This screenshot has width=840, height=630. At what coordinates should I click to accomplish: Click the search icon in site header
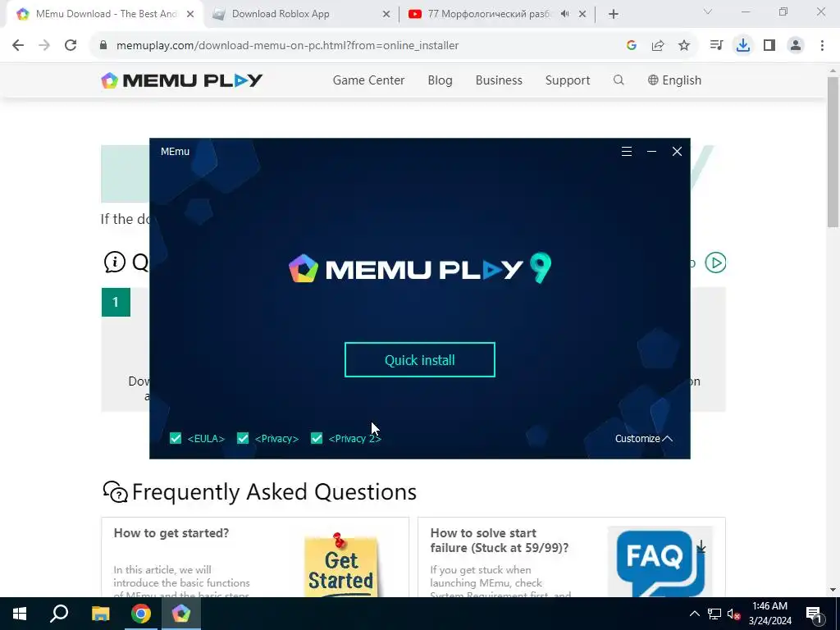(x=619, y=80)
